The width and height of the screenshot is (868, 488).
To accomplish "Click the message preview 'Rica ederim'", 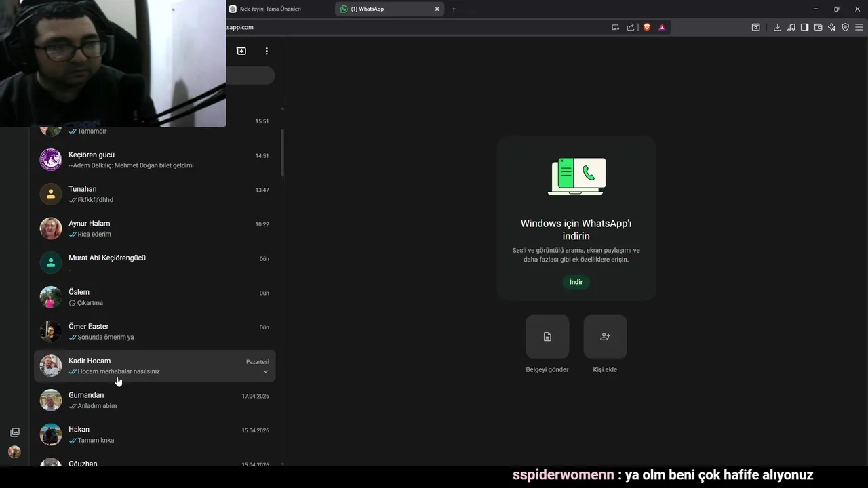I will (x=94, y=235).
